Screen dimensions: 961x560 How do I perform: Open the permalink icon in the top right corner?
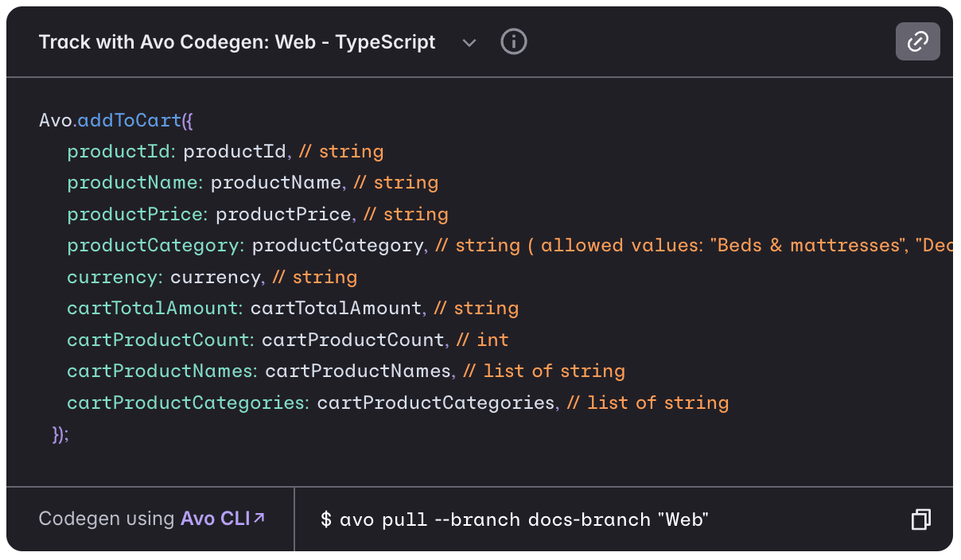click(x=918, y=41)
